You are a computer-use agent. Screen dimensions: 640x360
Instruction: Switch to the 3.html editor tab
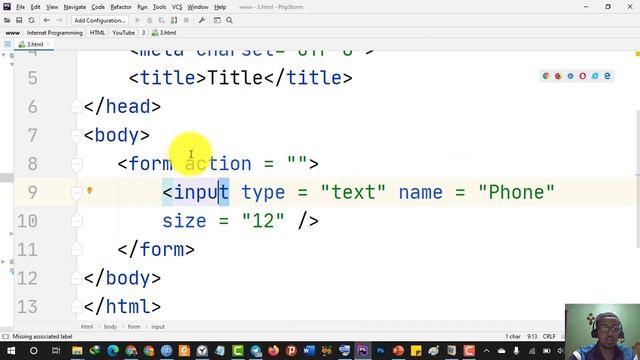[35, 44]
